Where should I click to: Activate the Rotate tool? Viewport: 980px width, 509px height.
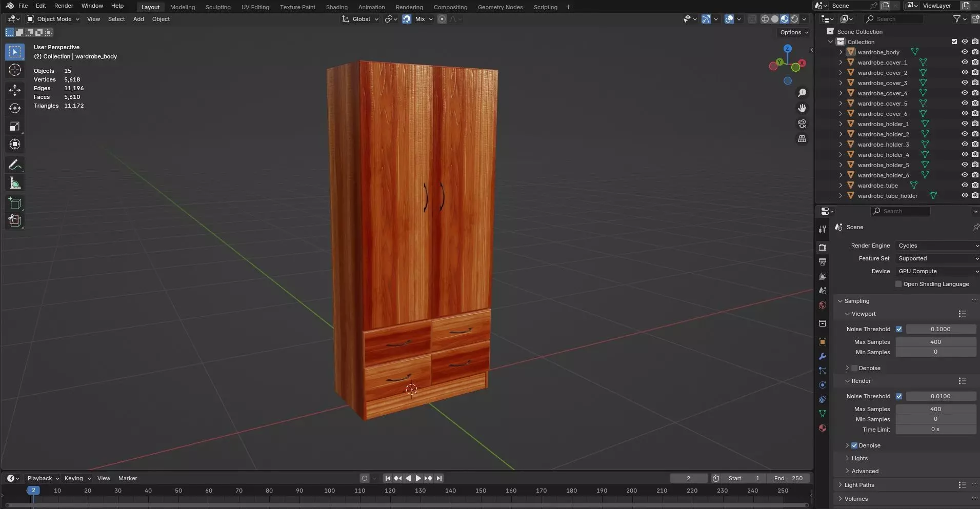pyautogui.click(x=15, y=108)
